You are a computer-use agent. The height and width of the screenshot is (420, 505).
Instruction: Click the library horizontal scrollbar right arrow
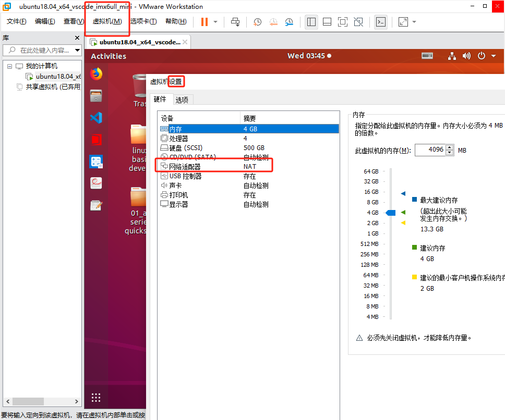[76, 401]
